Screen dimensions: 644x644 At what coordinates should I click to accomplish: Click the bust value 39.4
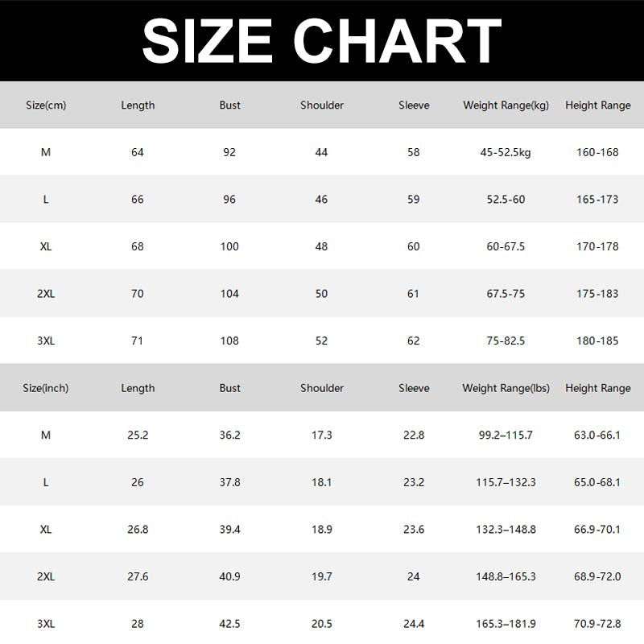tap(229, 529)
